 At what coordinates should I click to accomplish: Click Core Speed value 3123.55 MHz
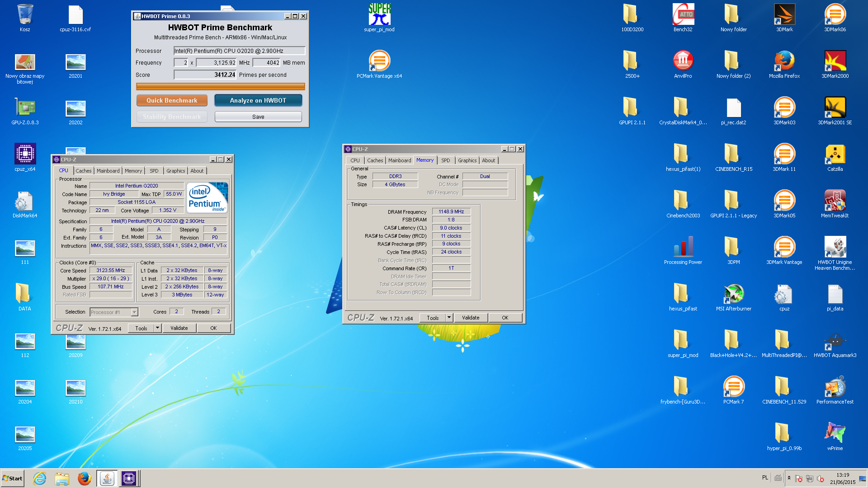[111, 270]
